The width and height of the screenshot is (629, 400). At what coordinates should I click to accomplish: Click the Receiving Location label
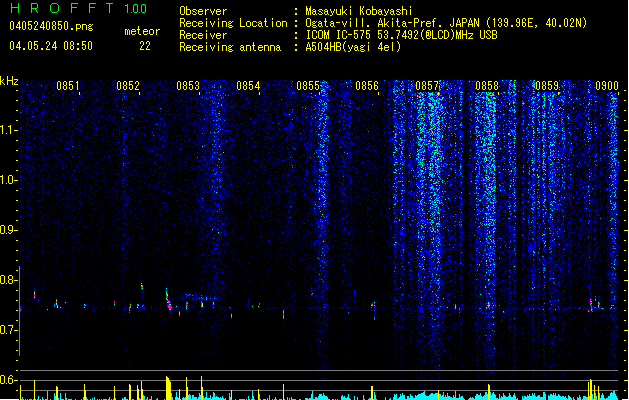pos(233,23)
